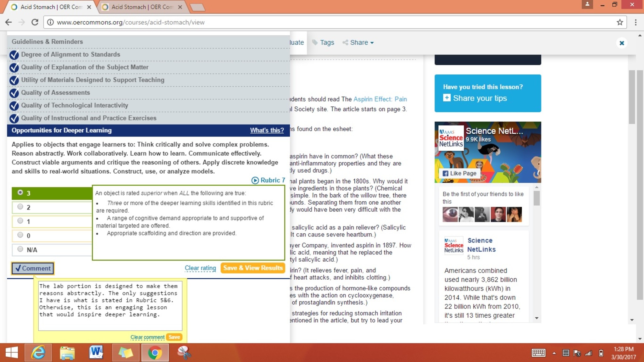The height and width of the screenshot is (362, 644).
Task: Expand the Share dropdown menu
Action: [358, 42]
